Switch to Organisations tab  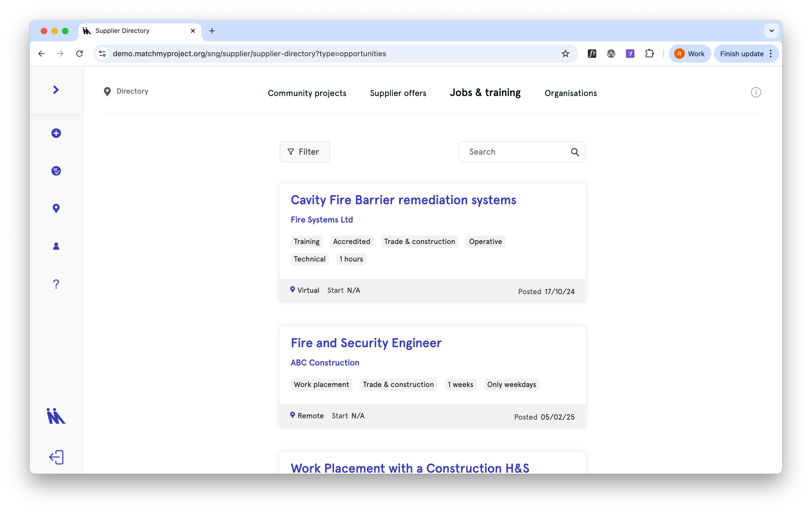(x=571, y=93)
